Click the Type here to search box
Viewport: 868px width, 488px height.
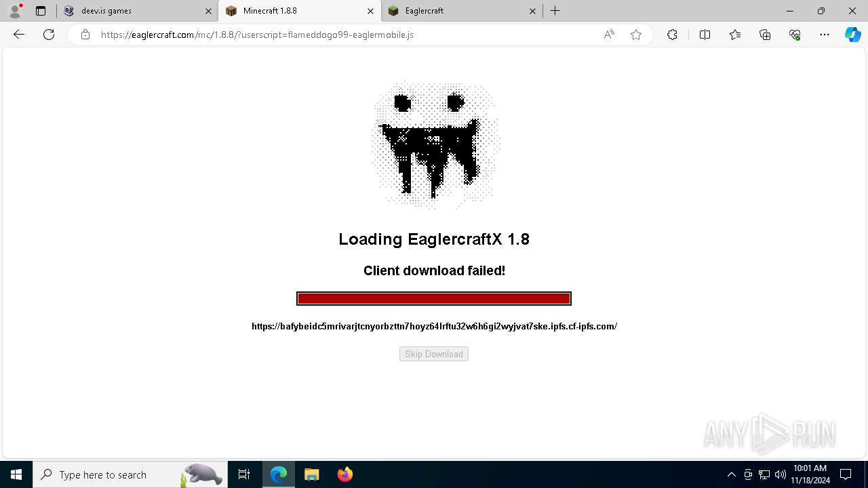click(x=131, y=474)
